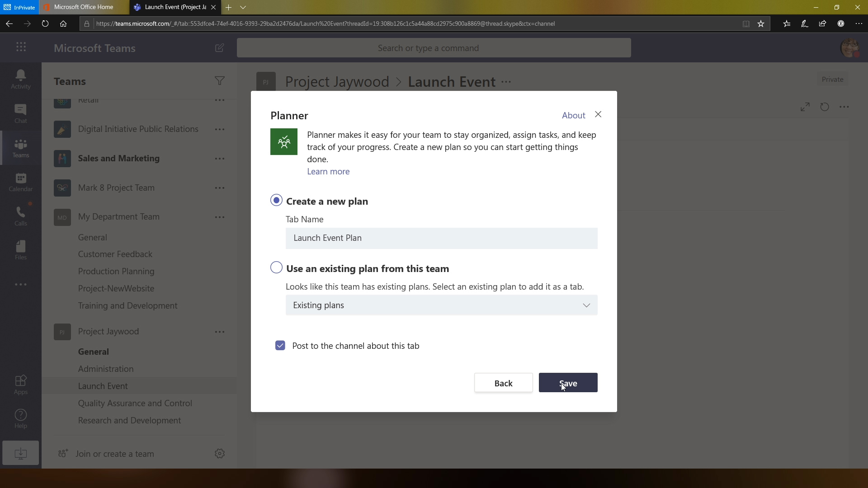Reload the tab with refresh icon

pos(825,107)
